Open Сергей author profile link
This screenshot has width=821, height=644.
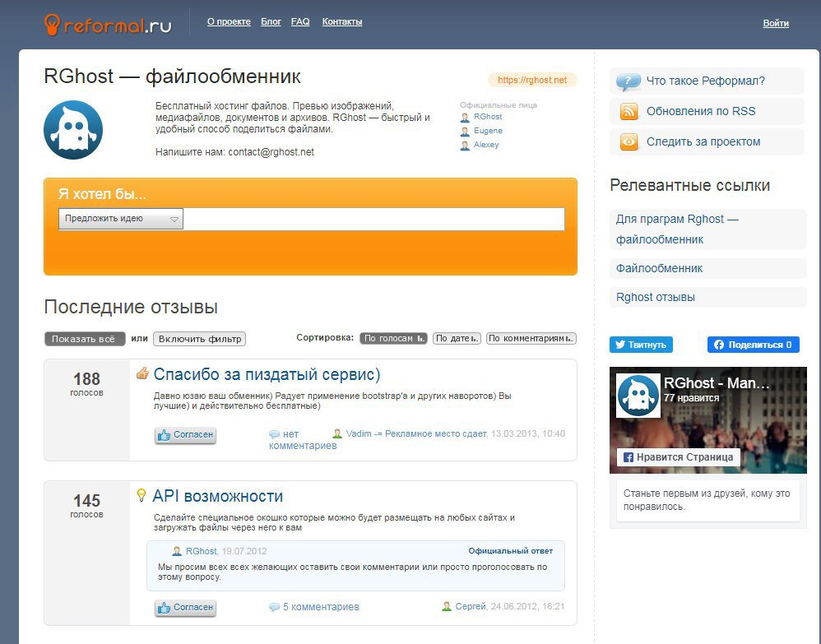(x=471, y=606)
